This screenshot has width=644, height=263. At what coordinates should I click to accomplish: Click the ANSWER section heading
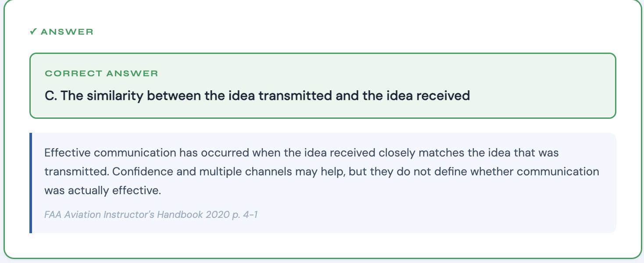[x=67, y=32]
